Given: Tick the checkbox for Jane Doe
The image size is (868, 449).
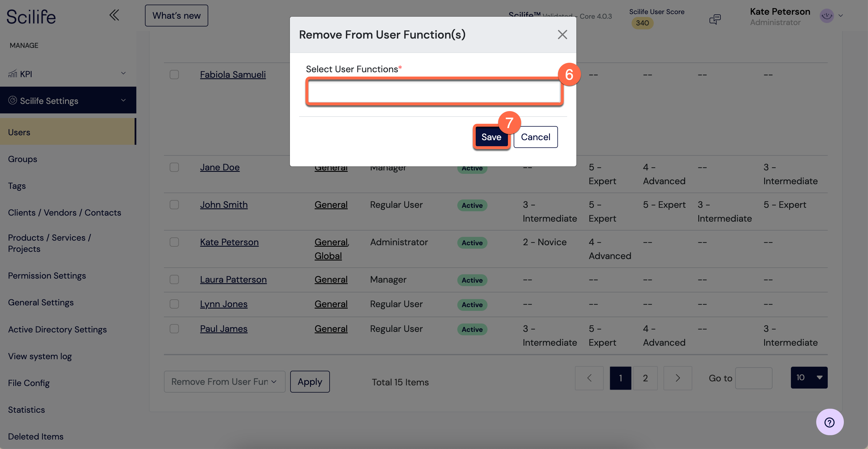Looking at the screenshot, I should pos(174,167).
